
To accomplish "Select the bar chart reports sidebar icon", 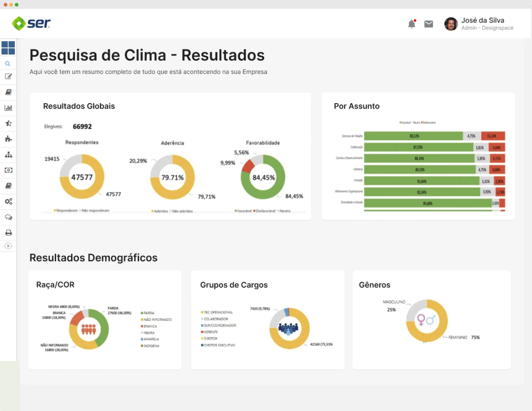I will (8, 108).
